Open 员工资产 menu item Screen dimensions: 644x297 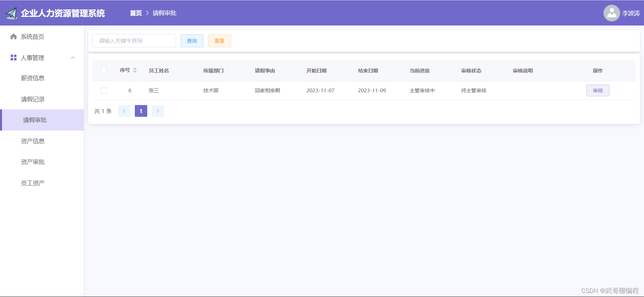tap(42, 183)
